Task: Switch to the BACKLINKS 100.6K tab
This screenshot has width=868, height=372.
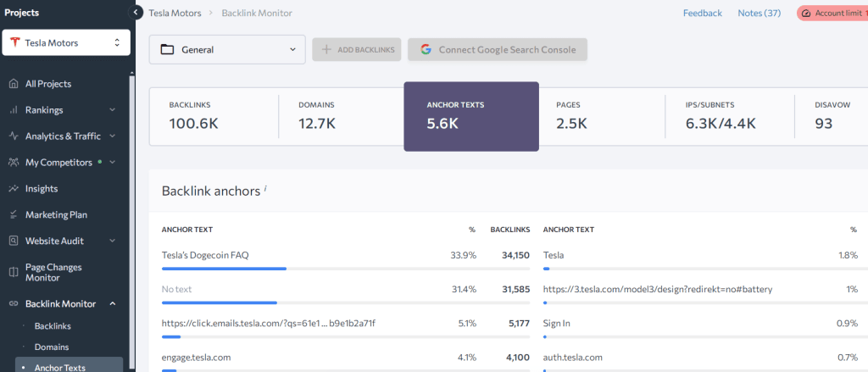Action: coord(214,116)
